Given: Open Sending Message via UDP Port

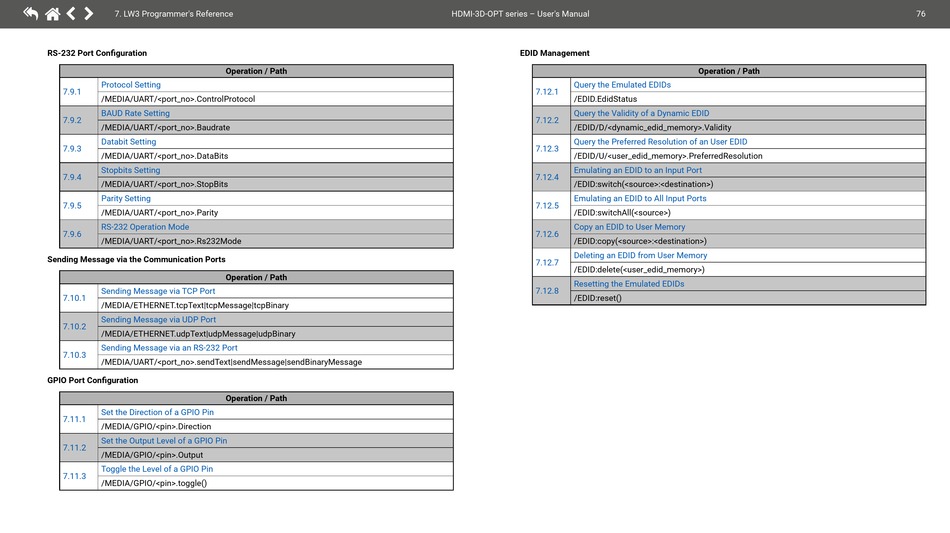Looking at the screenshot, I should pyautogui.click(x=158, y=320).
